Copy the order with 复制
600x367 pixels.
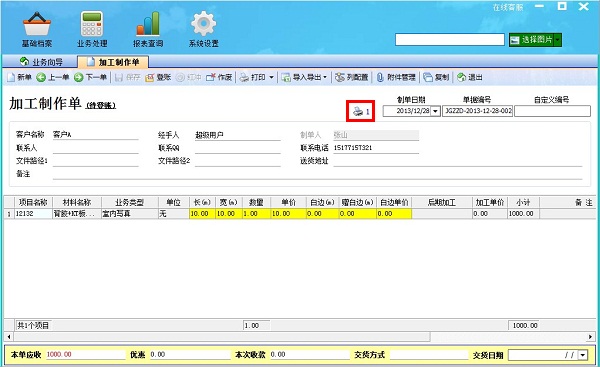[x=436, y=77]
